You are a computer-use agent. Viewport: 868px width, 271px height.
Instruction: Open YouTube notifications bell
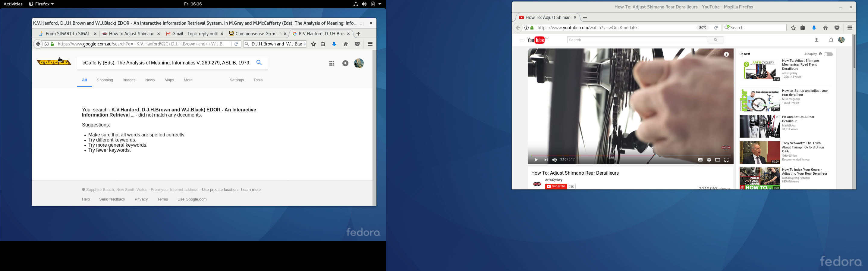click(831, 40)
